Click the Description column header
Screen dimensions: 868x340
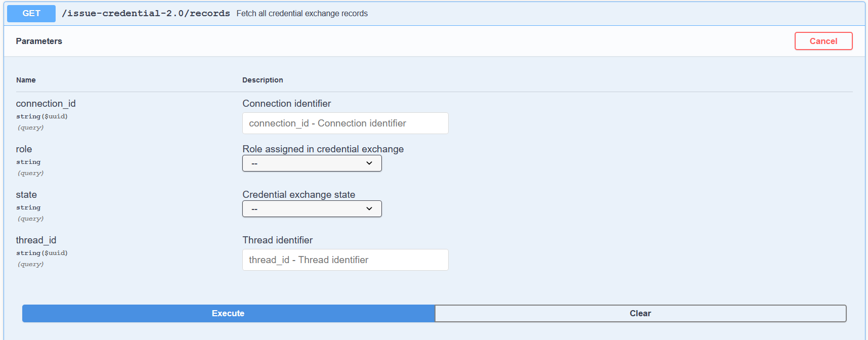263,80
